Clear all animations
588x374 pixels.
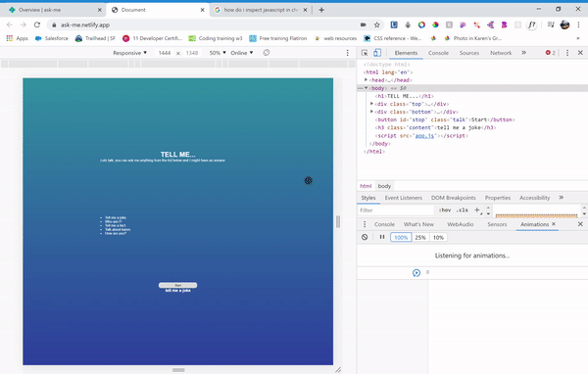pyautogui.click(x=365, y=237)
